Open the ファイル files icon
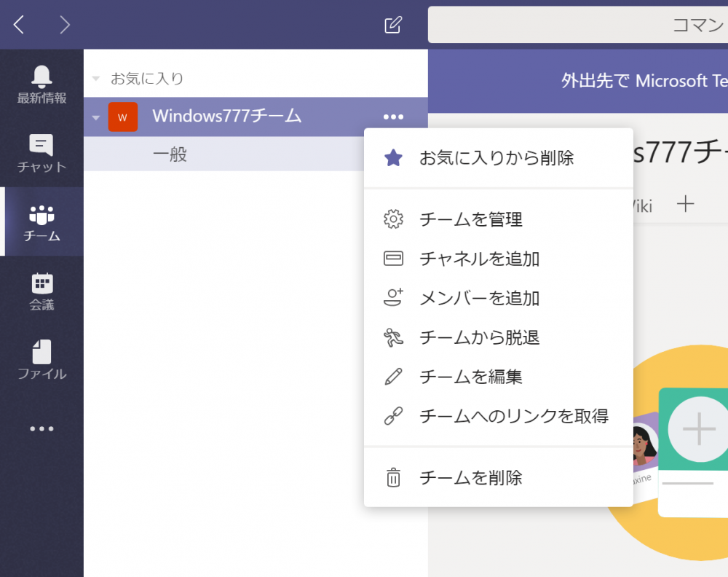This screenshot has width=728, height=577. click(41, 353)
